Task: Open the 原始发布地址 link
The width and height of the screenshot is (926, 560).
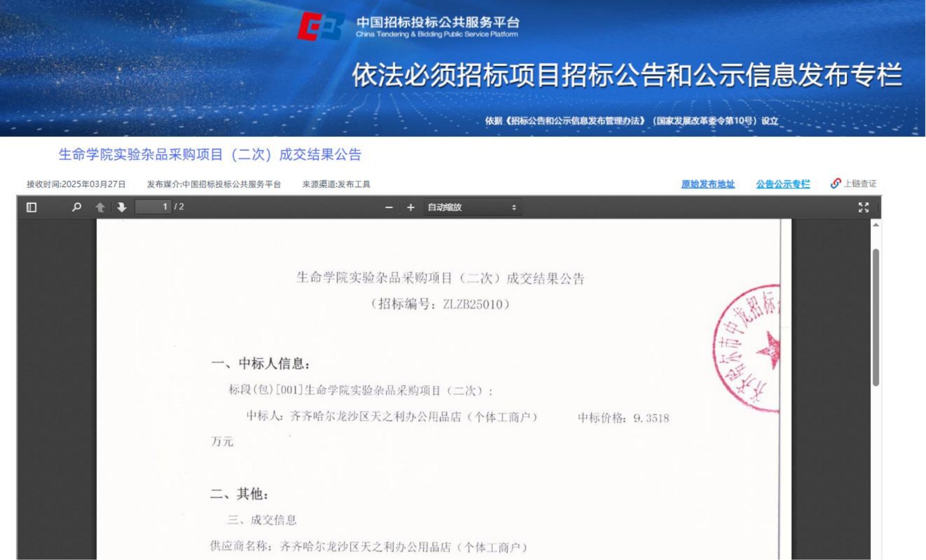Action: coord(708,184)
